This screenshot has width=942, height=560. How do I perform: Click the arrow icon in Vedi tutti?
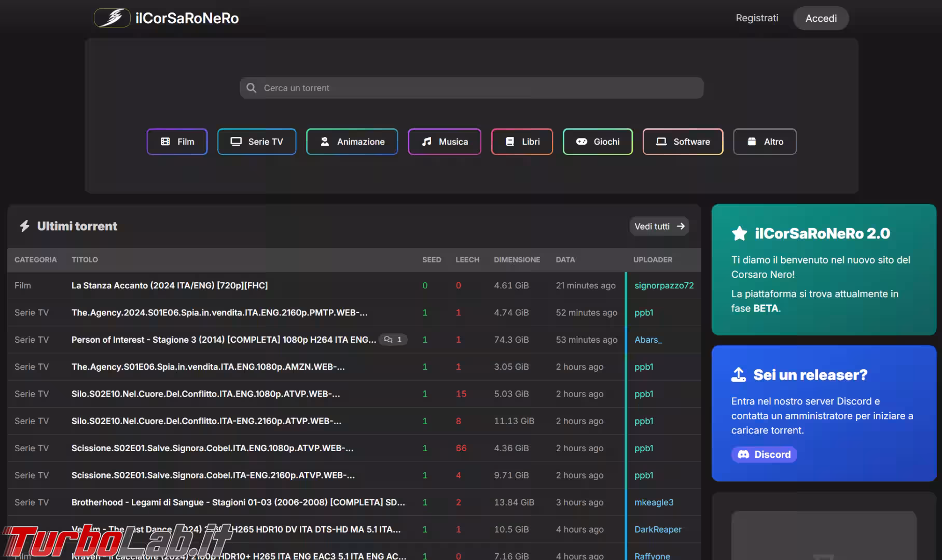[x=681, y=227]
